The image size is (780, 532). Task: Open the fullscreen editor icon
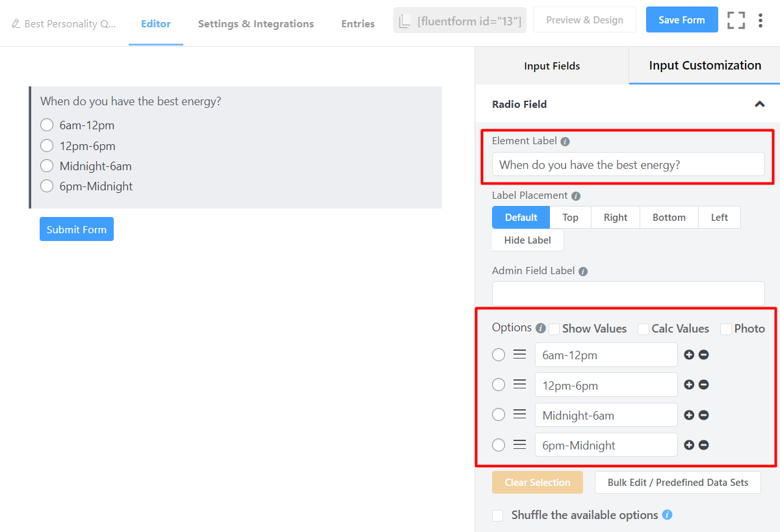coord(736,20)
